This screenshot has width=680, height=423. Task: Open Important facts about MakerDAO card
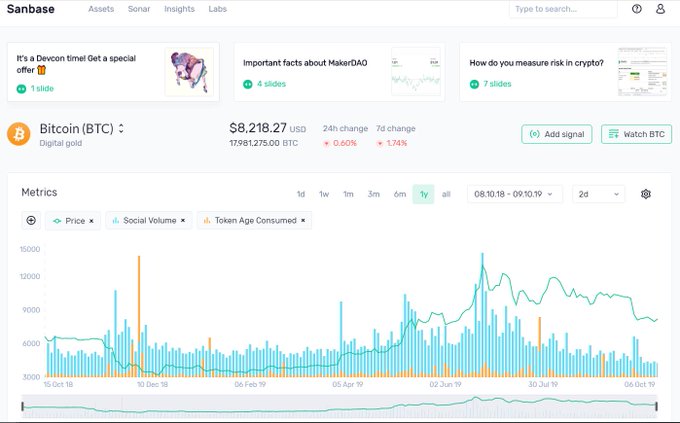339,72
